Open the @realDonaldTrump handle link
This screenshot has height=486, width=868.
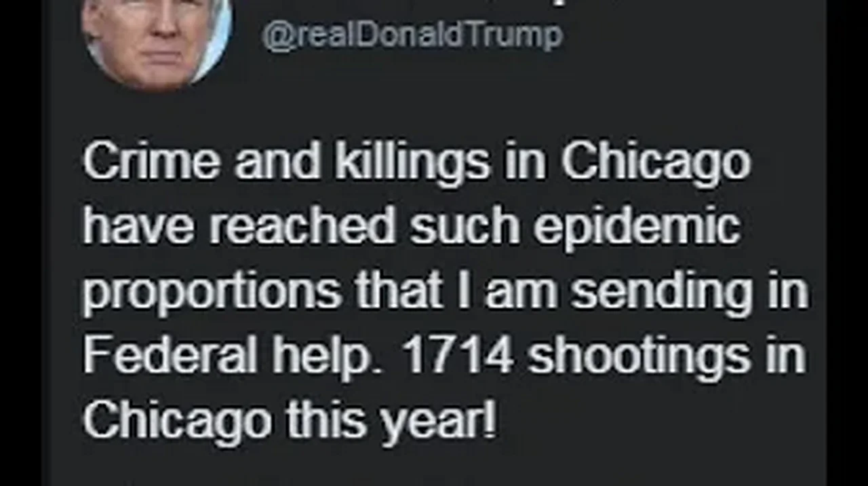tap(412, 35)
